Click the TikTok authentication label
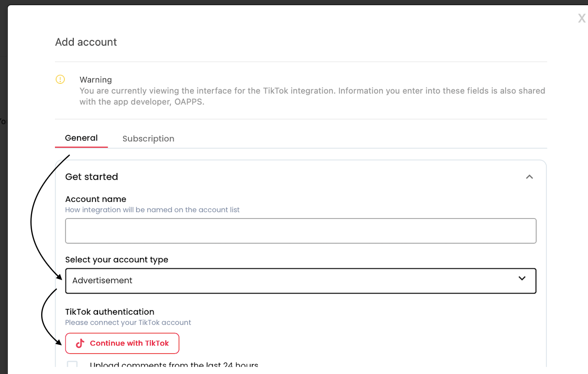Image resolution: width=588 pixels, height=374 pixels. (x=109, y=312)
